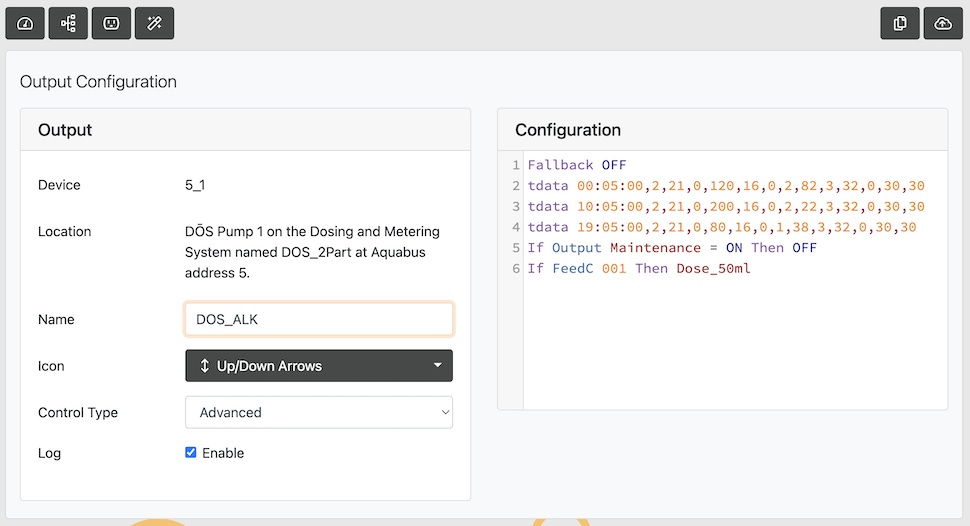Click line number 1 in editor gutter

515,165
